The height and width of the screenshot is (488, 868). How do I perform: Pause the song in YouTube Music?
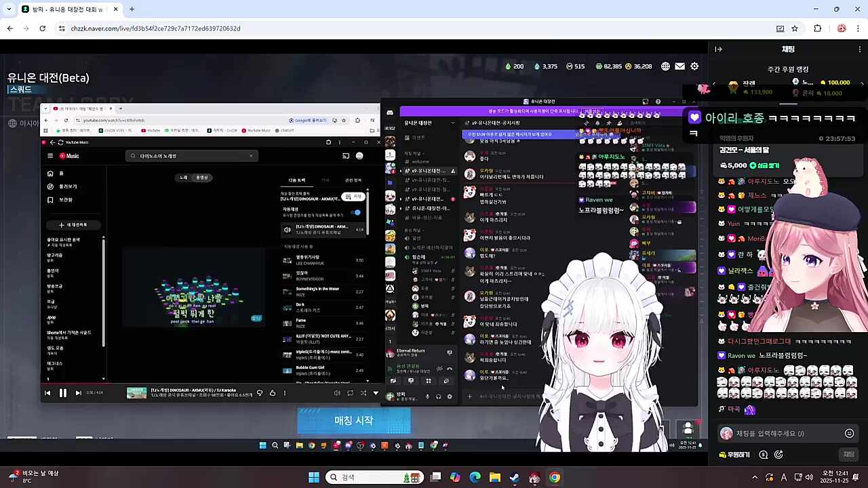[x=62, y=392]
